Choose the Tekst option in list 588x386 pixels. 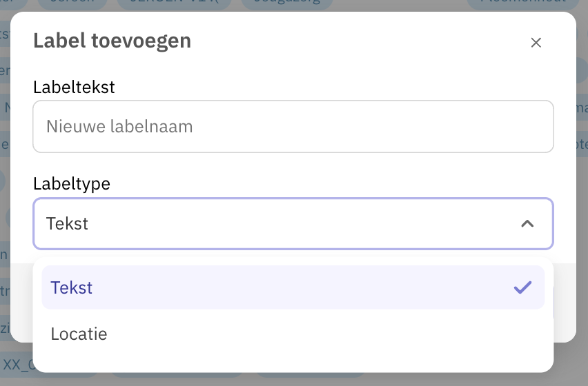(x=293, y=287)
